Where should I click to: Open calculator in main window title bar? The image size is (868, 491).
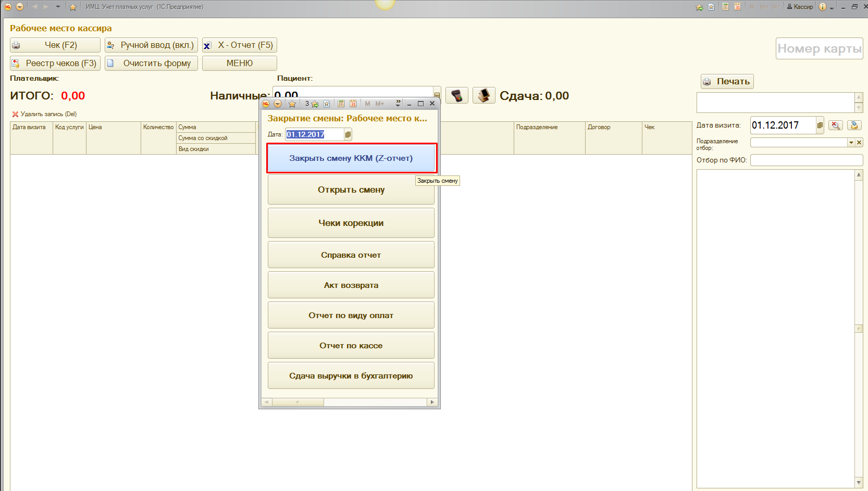click(725, 7)
